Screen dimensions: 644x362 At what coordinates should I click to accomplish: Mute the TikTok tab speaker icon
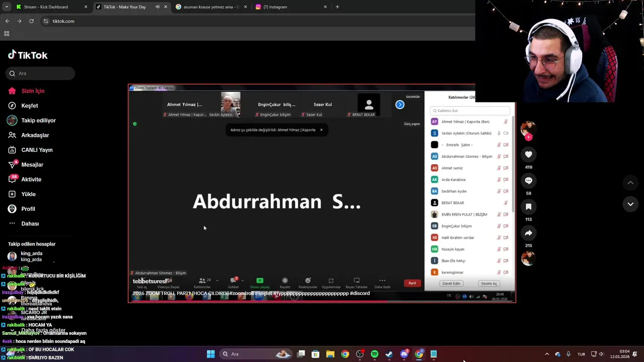[x=157, y=7]
